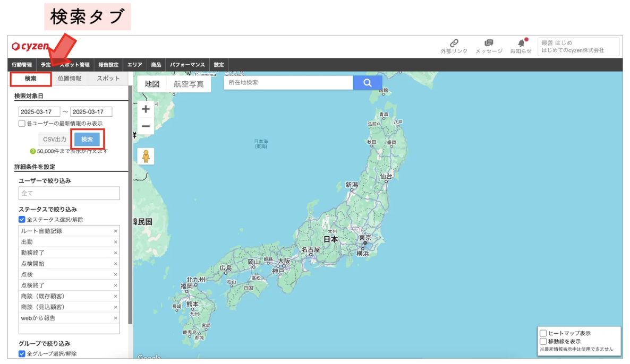Image resolution: width=630 pixels, height=364 pixels.
Task: Open 報告設定 menu
Action: click(108, 65)
